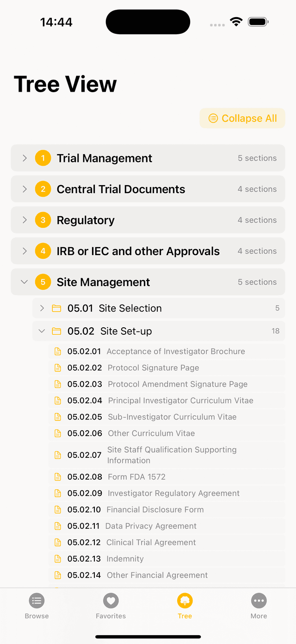296x644 pixels.
Task: Click document icon for 05.02.08 Form FDA 1572
Action: (x=58, y=477)
